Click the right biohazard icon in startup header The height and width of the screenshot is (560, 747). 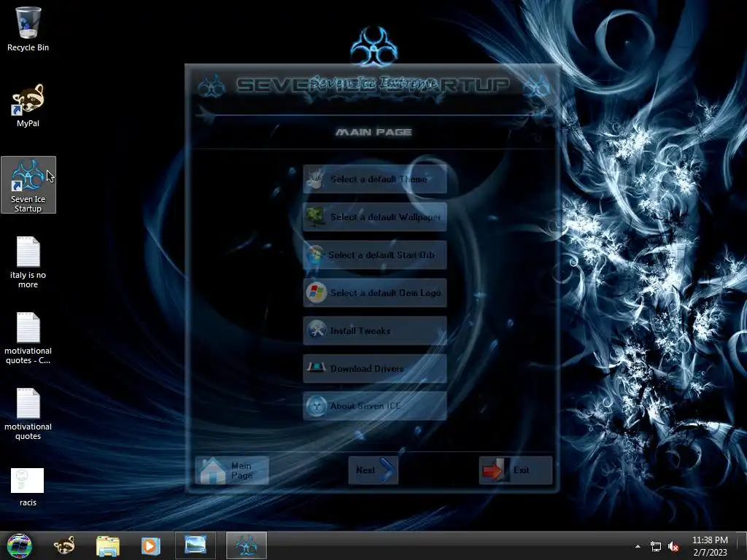[536, 86]
